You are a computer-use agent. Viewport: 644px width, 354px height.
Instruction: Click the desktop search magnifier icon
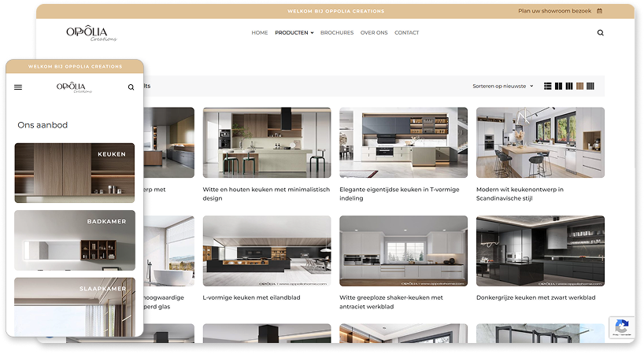[600, 33]
